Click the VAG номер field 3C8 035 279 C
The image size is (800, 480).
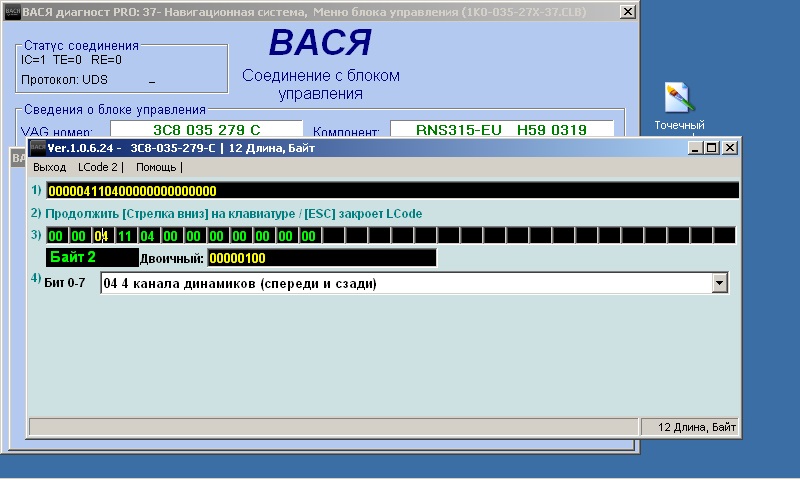206,131
